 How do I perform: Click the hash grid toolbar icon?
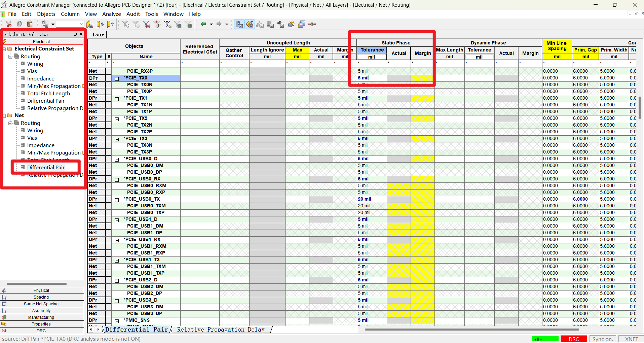point(280,24)
